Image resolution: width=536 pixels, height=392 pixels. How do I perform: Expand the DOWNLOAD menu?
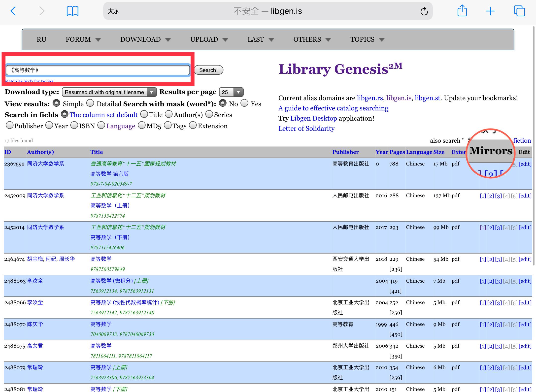point(145,39)
